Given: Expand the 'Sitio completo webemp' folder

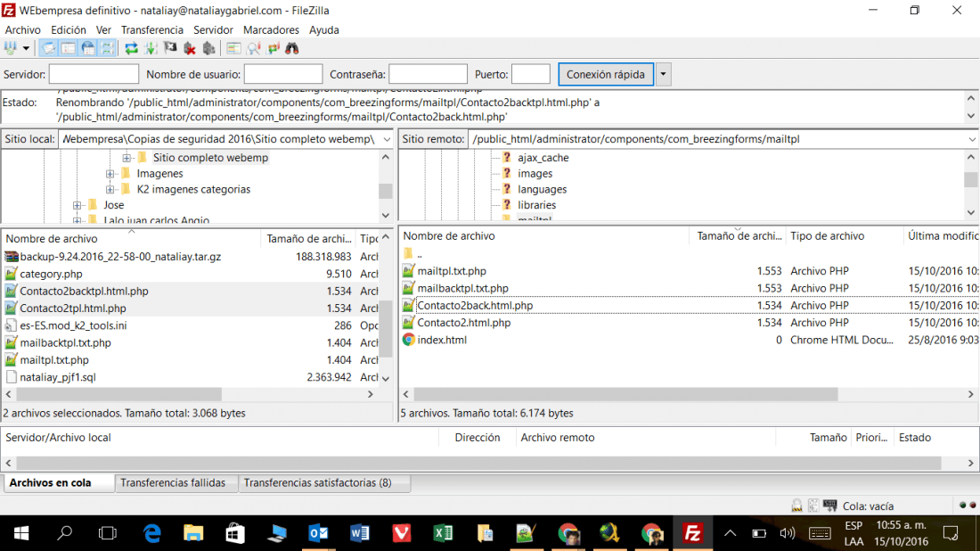Looking at the screenshot, I should (127, 158).
